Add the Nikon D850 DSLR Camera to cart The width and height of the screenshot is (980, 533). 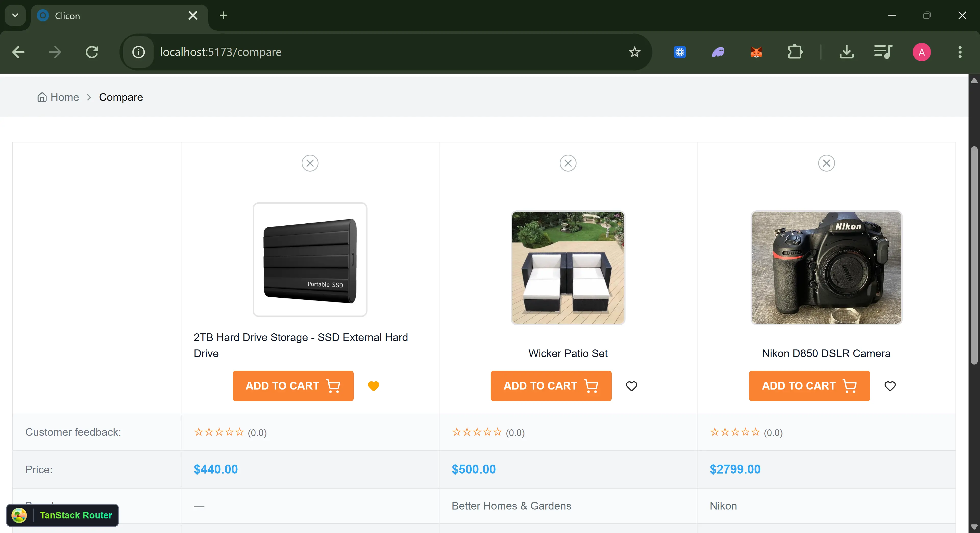click(809, 386)
